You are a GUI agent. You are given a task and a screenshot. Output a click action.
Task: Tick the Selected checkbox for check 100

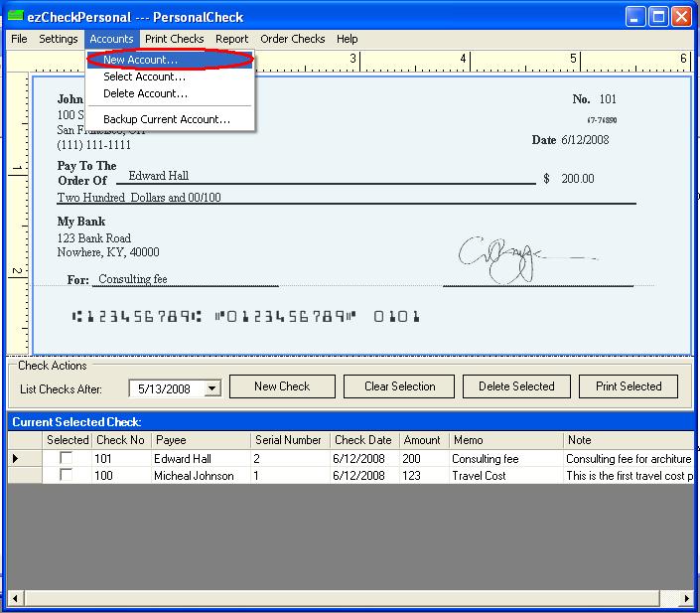pyautogui.click(x=67, y=476)
